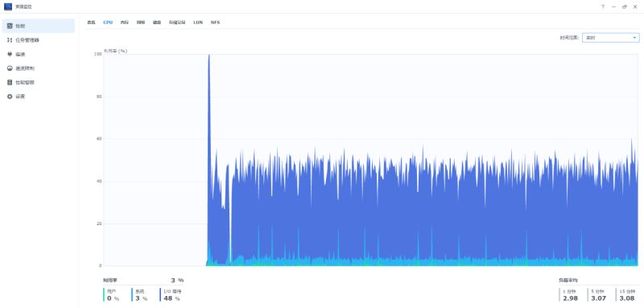
Task: Open Speed Limit (速度限制) gauge icon
Action: click(x=10, y=68)
